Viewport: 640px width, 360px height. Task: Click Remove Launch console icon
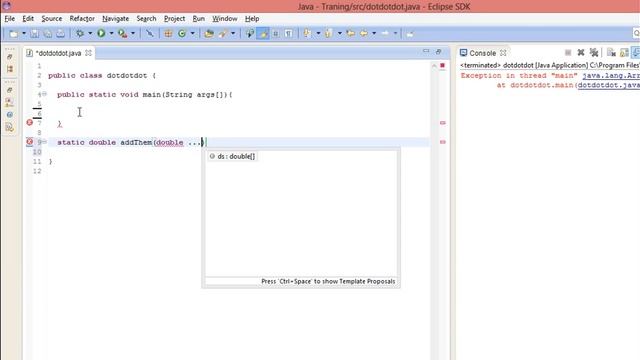click(581, 53)
